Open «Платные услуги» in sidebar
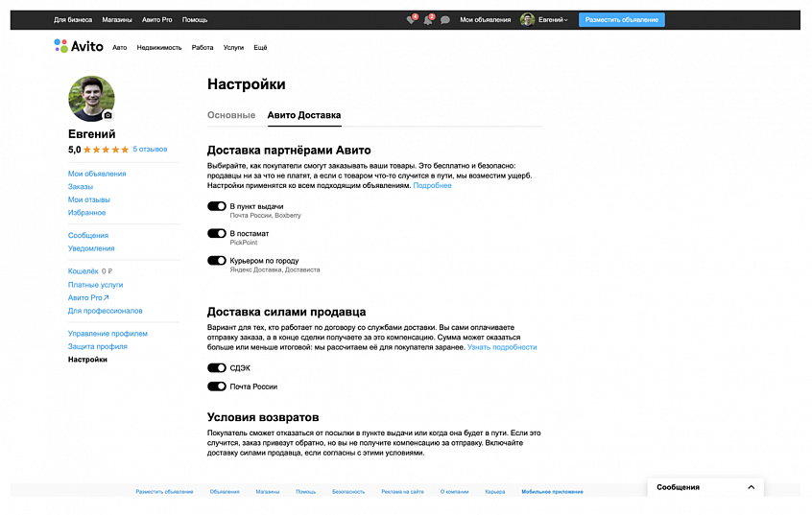The width and height of the screenshot is (812, 515). [x=95, y=285]
